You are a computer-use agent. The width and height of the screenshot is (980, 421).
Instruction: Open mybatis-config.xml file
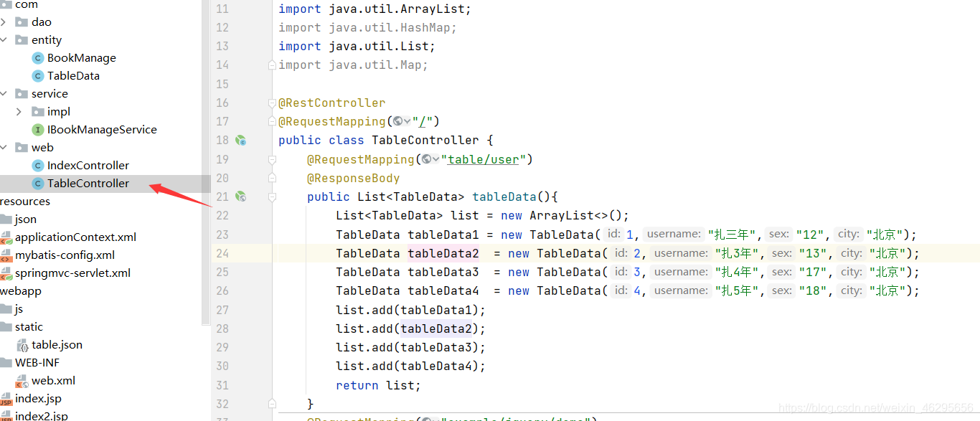tap(65, 255)
